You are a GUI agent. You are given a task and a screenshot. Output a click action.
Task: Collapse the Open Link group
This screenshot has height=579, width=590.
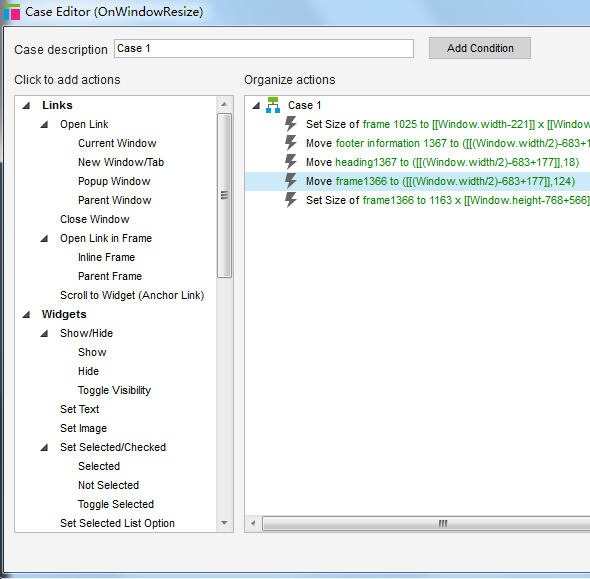point(44,125)
